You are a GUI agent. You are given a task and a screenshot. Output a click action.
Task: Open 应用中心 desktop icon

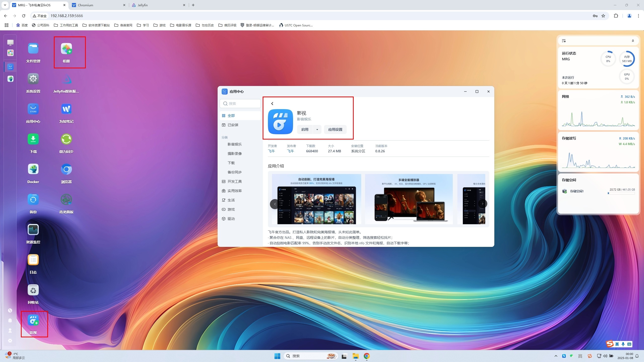[33, 109]
